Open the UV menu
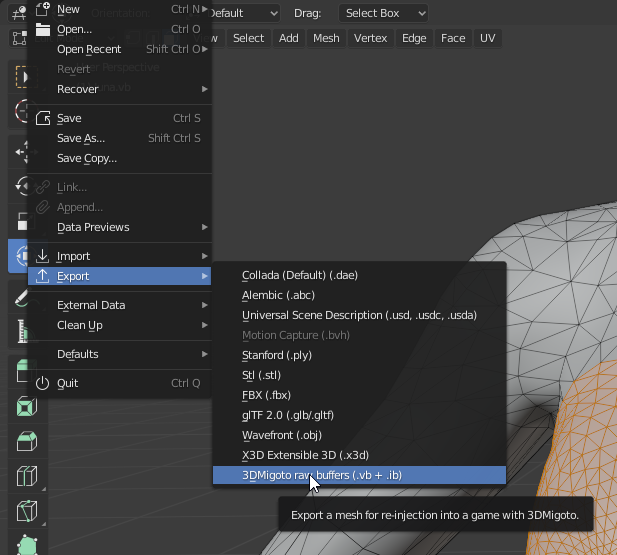Image resolution: width=617 pixels, height=555 pixels. tap(488, 38)
